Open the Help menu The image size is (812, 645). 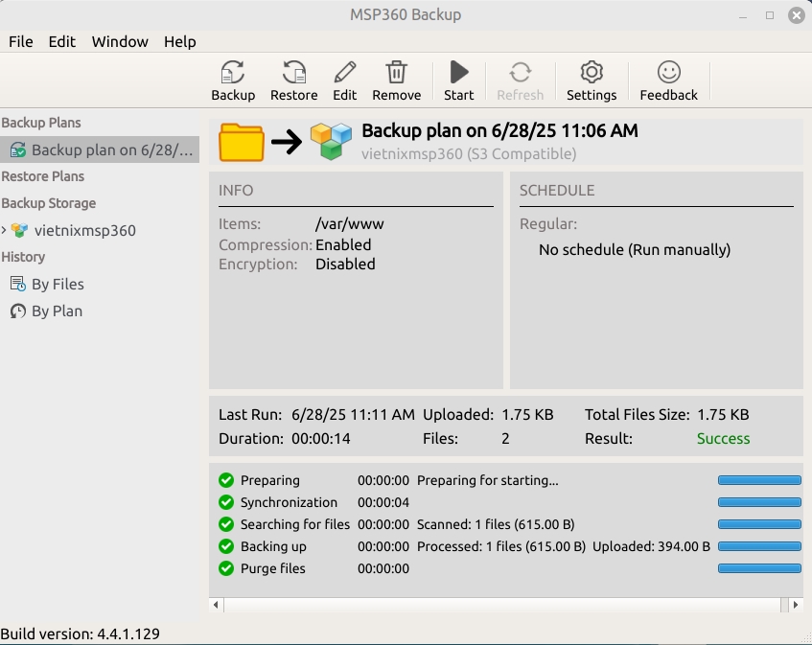point(180,41)
